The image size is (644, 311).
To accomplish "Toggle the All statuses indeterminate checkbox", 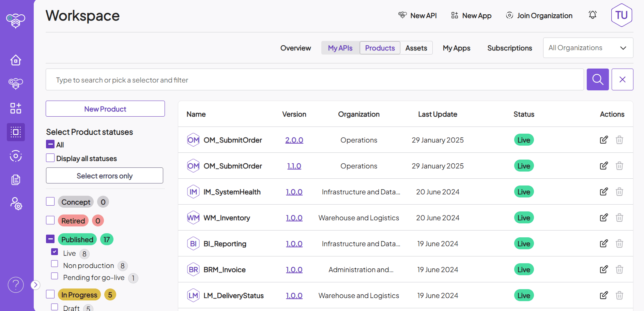I will 50,144.
